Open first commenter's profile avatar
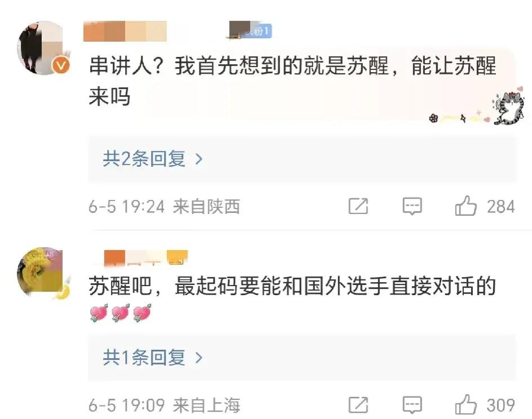 tap(43, 48)
